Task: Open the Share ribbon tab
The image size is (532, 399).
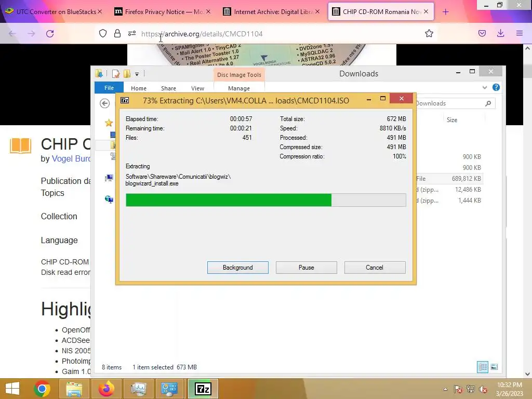Action: click(168, 88)
